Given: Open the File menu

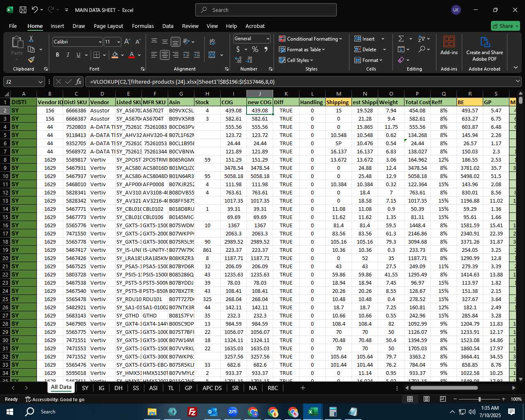Looking at the screenshot, I should point(13,26).
